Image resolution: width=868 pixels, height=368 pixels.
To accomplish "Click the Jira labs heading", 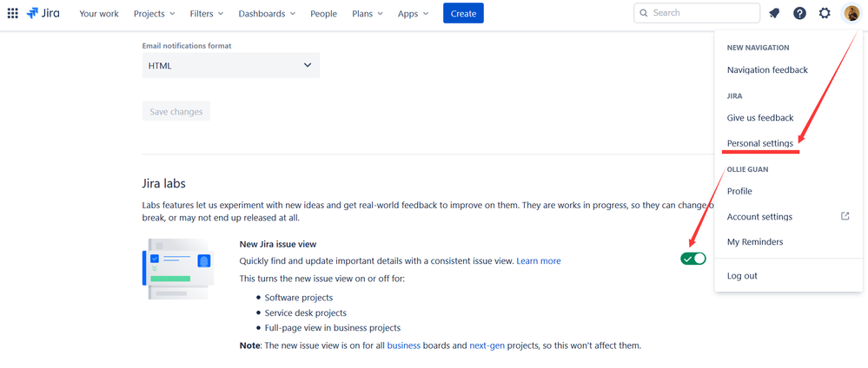I will pos(164,183).
